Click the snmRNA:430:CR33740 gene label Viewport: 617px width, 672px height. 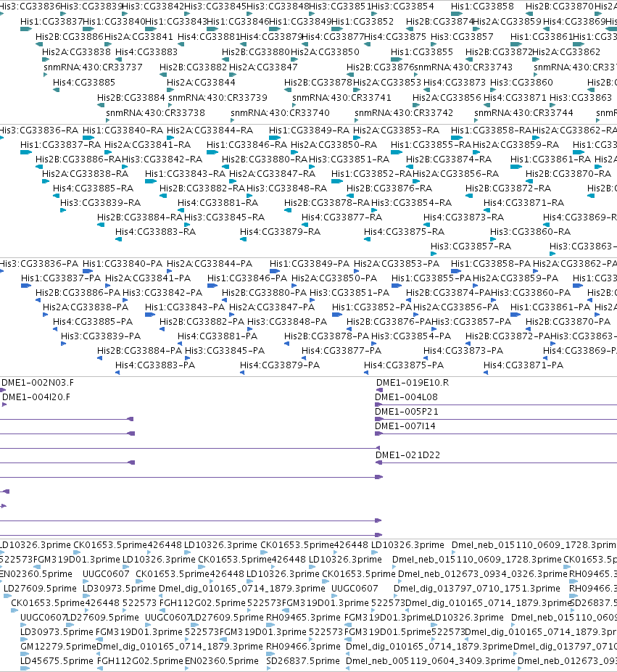pyautogui.click(x=280, y=112)
